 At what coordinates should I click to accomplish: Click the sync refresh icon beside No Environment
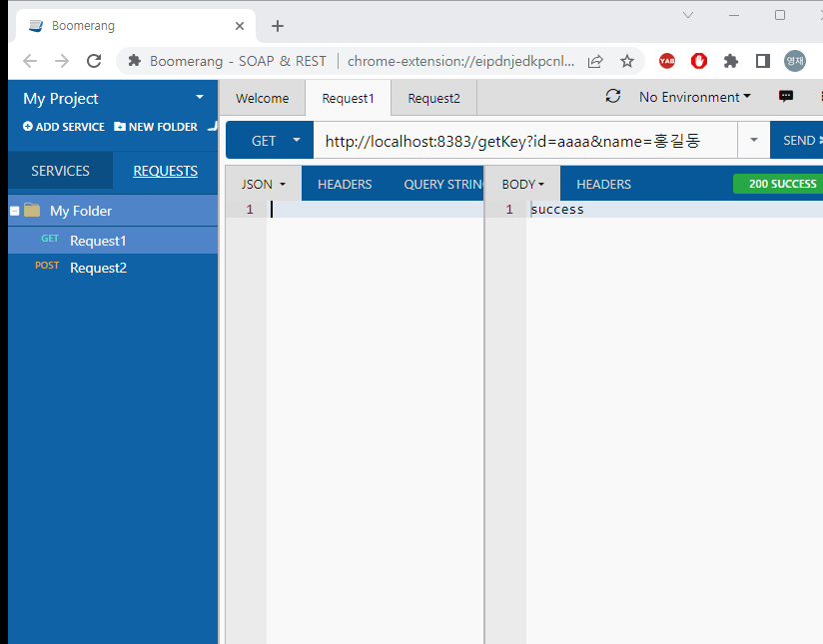pos(612,97)
